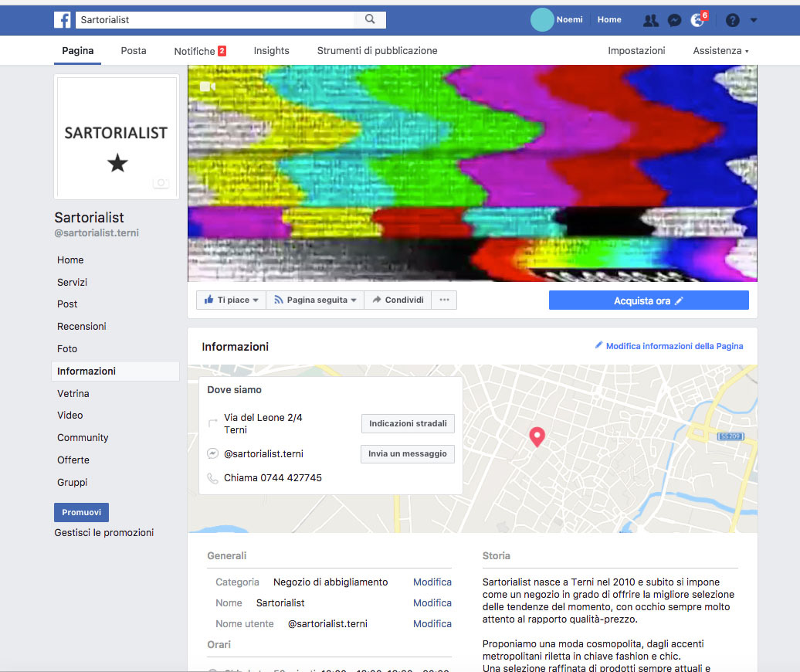Screen dimensions: 800x672
Task: Open the Notifiche tab
Action: coord(200,51)
